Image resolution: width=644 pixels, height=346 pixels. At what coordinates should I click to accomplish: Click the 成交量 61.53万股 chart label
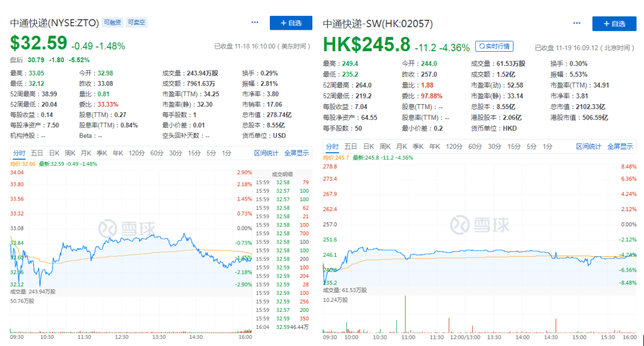[345, 290]
